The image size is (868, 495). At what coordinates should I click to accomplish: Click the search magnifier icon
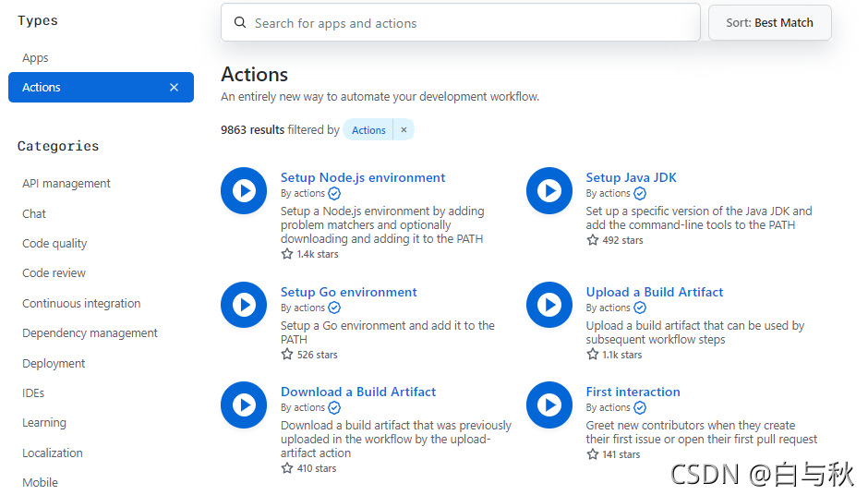point(240,23)
